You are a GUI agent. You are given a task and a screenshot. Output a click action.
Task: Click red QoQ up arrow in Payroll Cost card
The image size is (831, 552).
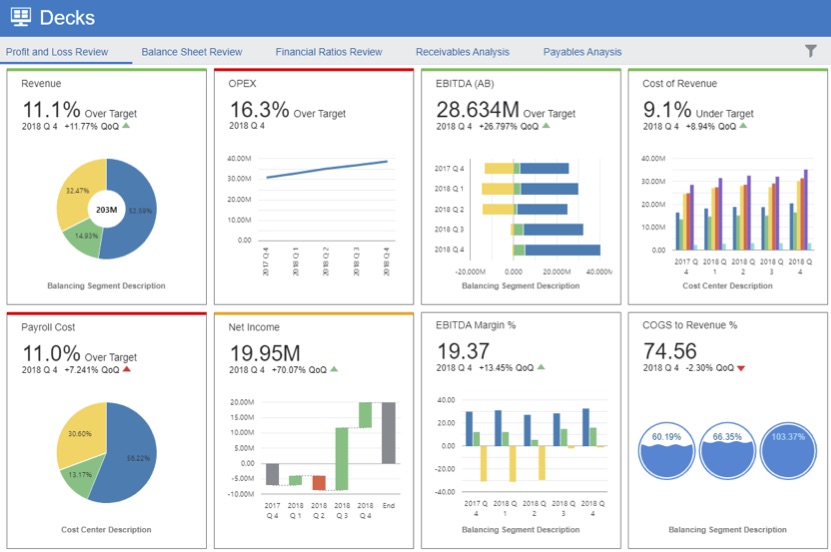point(127,369)
